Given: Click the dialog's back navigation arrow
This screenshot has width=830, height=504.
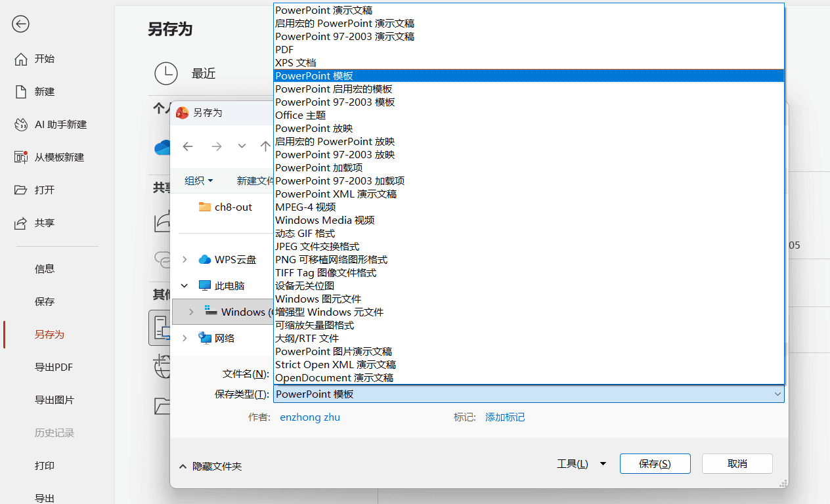Looking at the screenshot, I should (188, 146).
